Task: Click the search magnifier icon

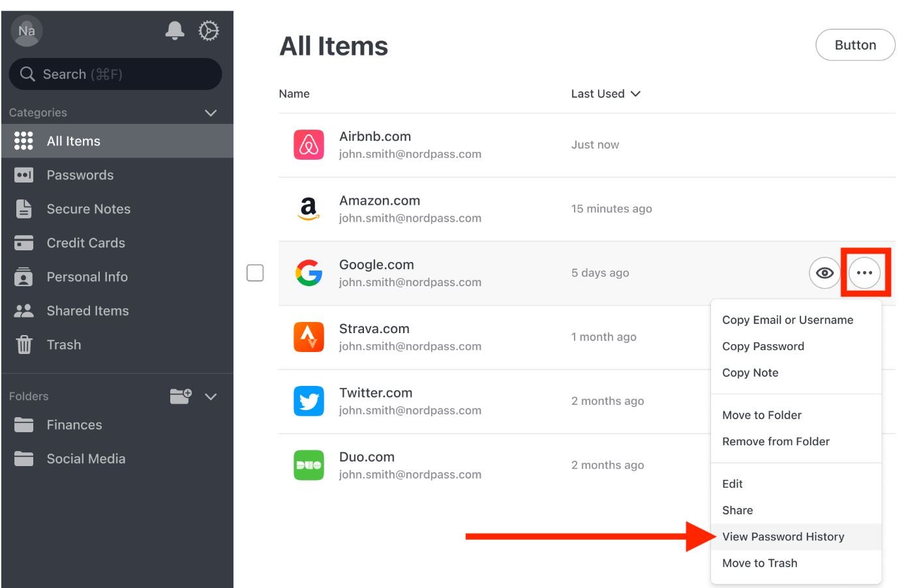Action: tap(27, 74)
